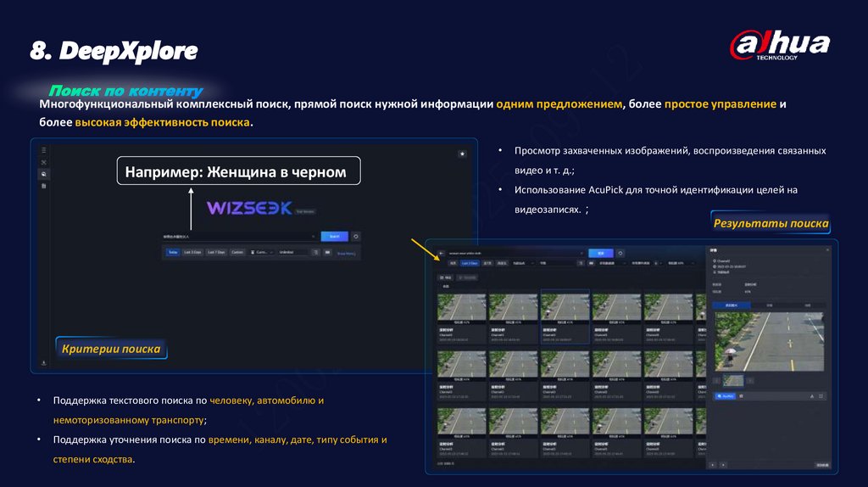Click the crossed-tools icon in left sidebar
This screenshot has height=487, width=868.
coord(44,162)
